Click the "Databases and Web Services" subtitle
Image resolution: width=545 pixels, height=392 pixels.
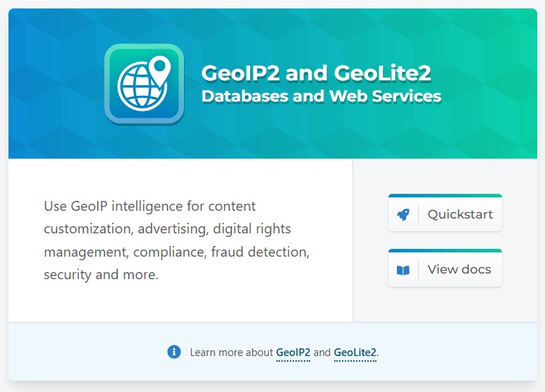coord(321,96)
